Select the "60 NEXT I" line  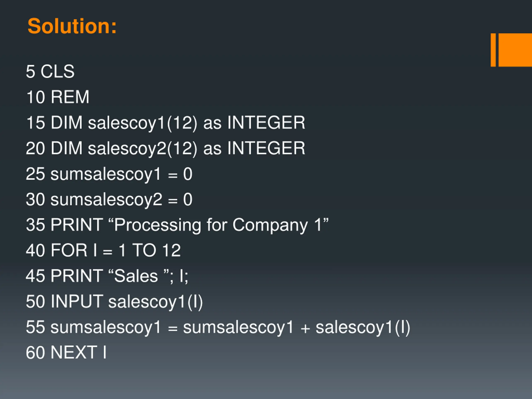[x=66, y=353]
